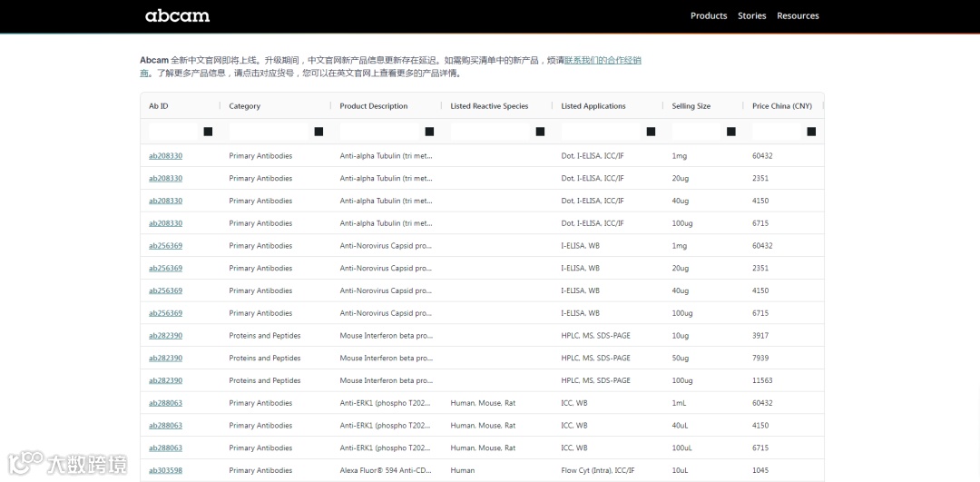
Task: Sort by Listed Reactive Species header
Action: (x=489, y=106)
